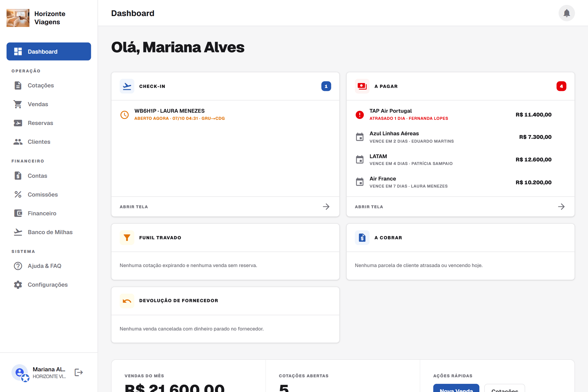Click 'VENCE EM 7 DIAS · LAURA MENEZES' text
Image resolution: width=588 pixels, height=392 pixels.
(408, 186)
